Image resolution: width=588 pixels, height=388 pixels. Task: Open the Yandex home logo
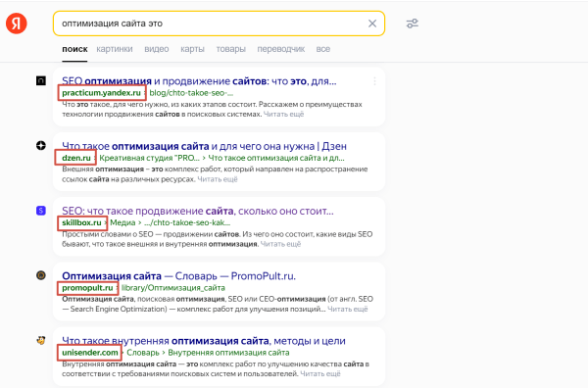pos(17,24)
